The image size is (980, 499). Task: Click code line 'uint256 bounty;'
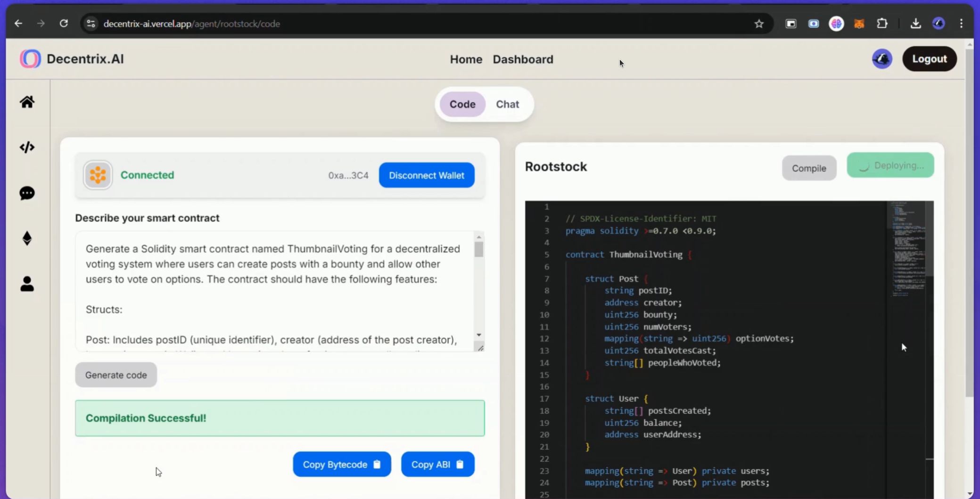click(x=641, y=315)
